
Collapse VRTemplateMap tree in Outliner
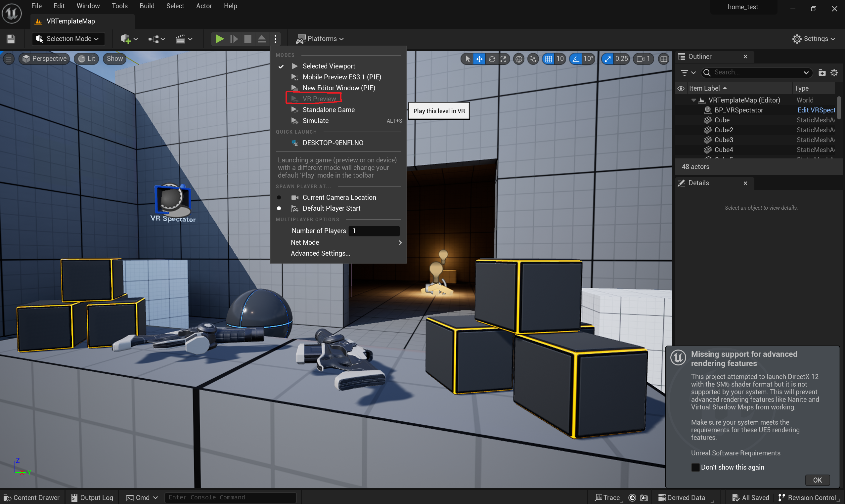pos(693,100)
